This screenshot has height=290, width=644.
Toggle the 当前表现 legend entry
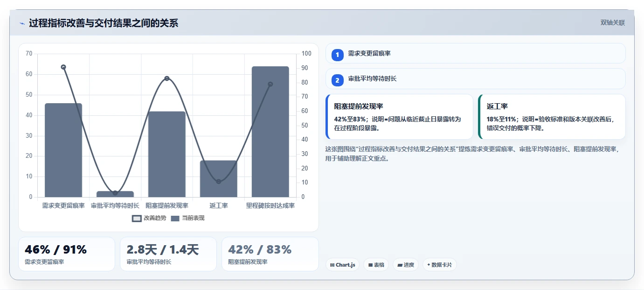[x=187, y=218]
